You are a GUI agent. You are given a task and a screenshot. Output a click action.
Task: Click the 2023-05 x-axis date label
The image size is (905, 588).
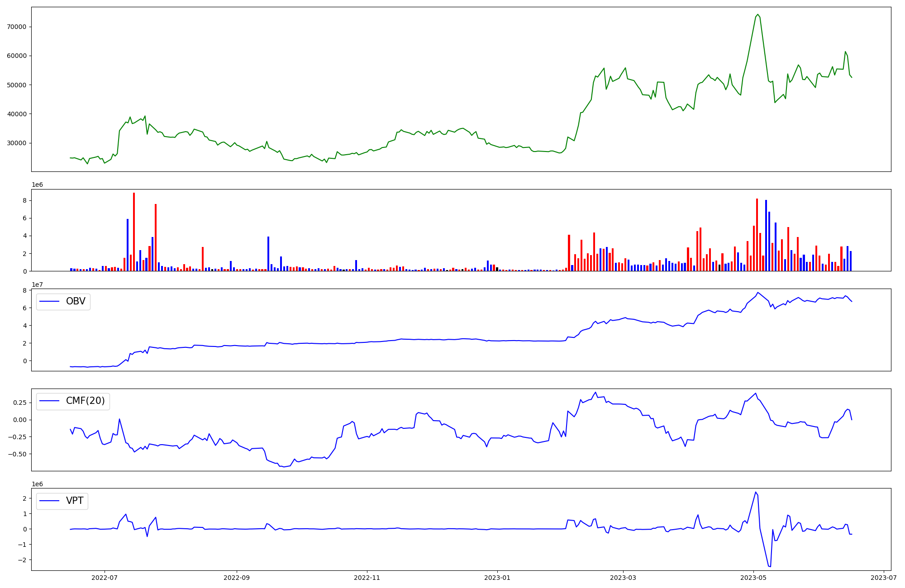click(x=753, y=577)
